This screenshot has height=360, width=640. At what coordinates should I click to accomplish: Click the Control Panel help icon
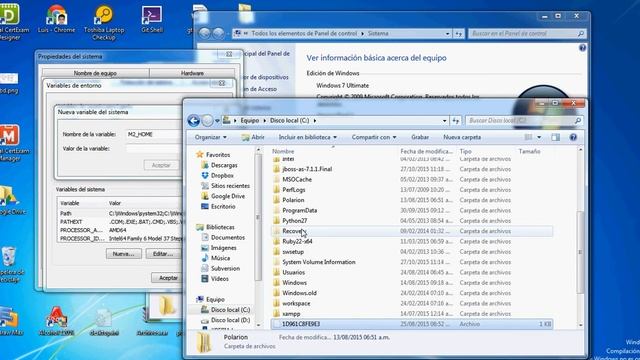[x=582, y=48]
